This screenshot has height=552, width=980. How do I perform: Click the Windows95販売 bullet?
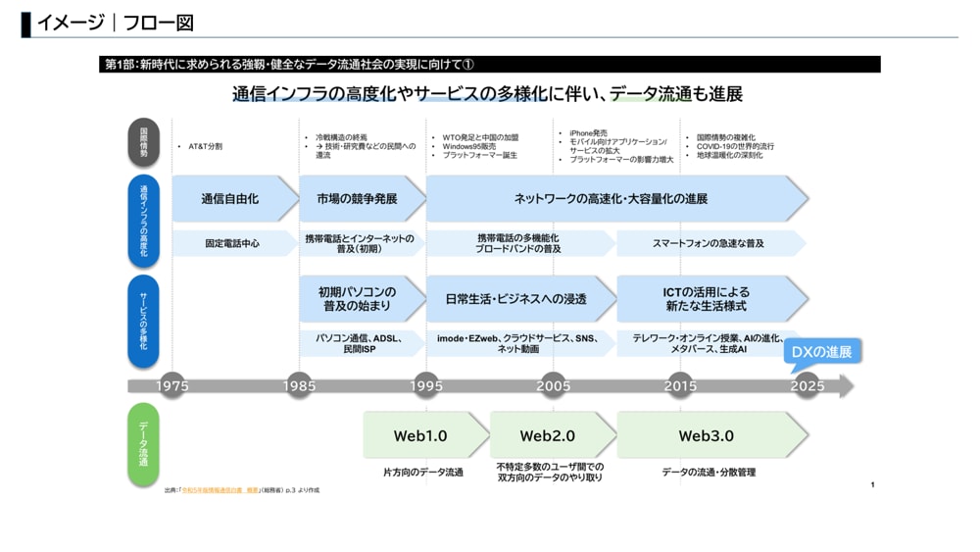[x=469, y=146]
